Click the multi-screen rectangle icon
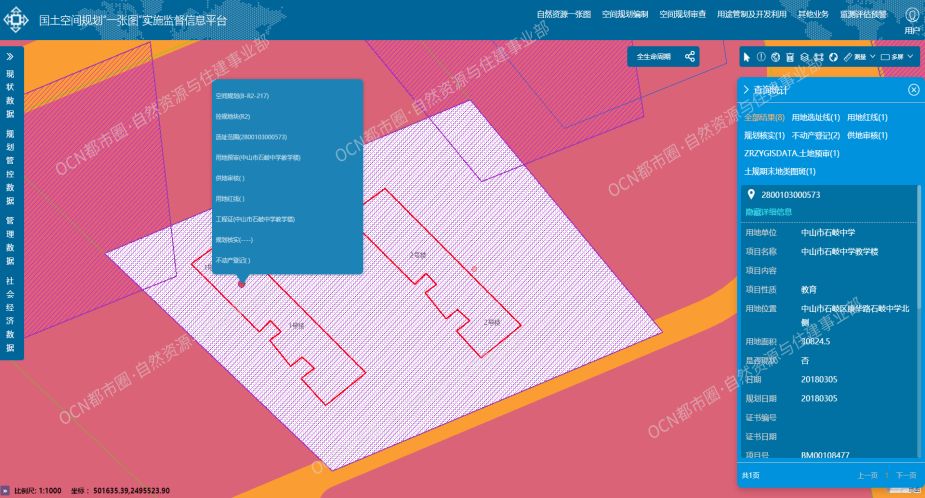Screen dimensions: 925x498 pyautogui.click(x=885, y=57)
